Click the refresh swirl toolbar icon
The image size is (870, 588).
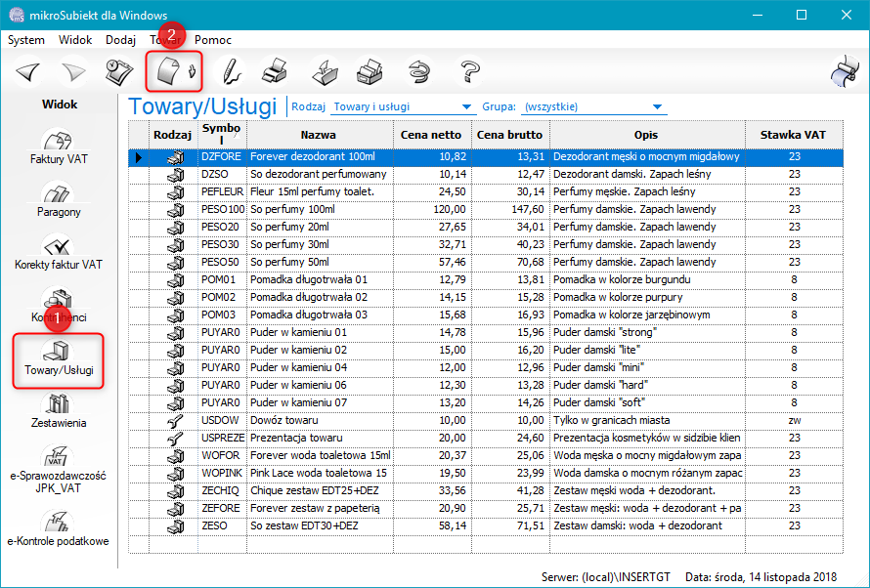pyautogui.click(x=420, y=72)
